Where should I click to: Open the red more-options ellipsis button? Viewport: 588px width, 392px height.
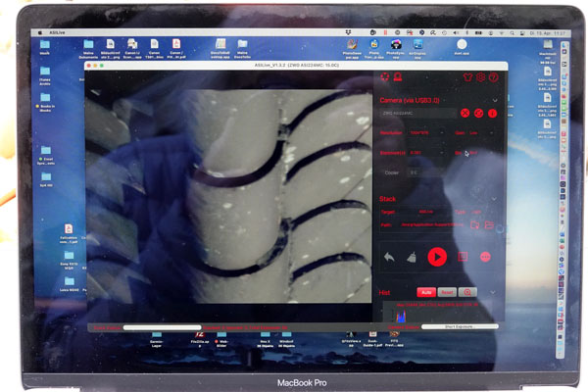[485, 257]
